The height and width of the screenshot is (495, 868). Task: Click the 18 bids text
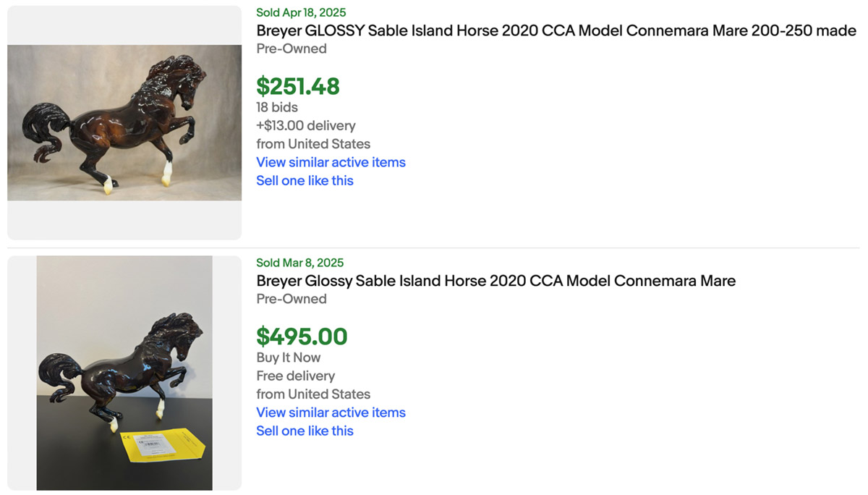click(x=276, y=107)
